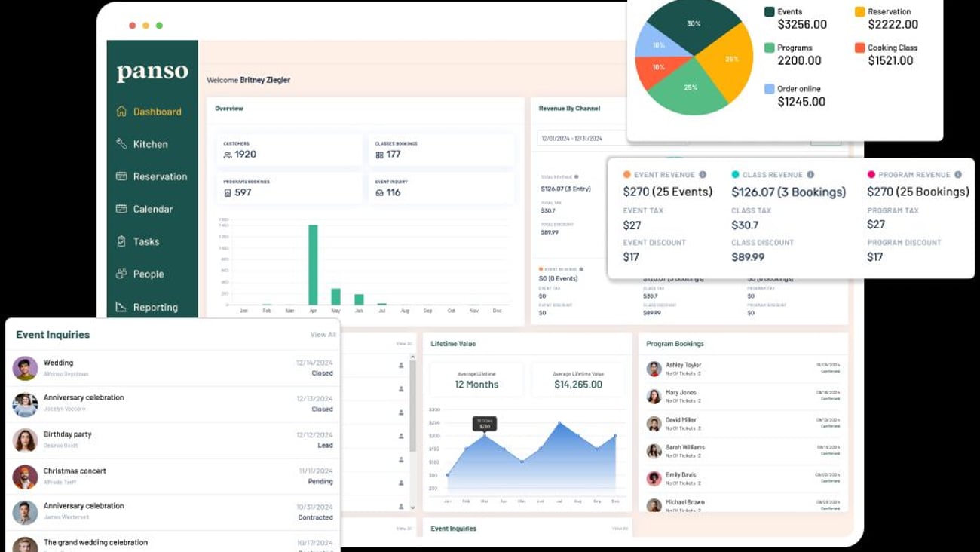The width and height of the screenshot is (980, 552).
Task: Open the Wedding inquiry row avatar
Action: [x=25, y=368]
